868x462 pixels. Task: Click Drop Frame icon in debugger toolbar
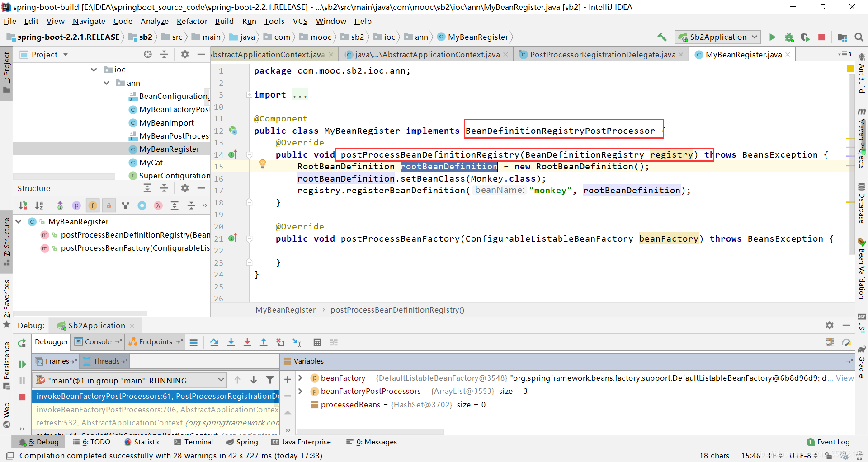coord(280,342)
